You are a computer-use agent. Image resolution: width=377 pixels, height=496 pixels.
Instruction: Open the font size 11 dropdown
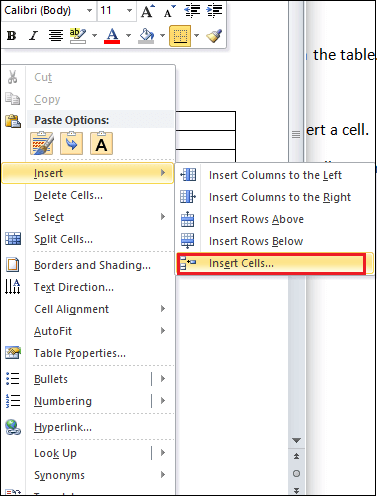tap(129, 11)
